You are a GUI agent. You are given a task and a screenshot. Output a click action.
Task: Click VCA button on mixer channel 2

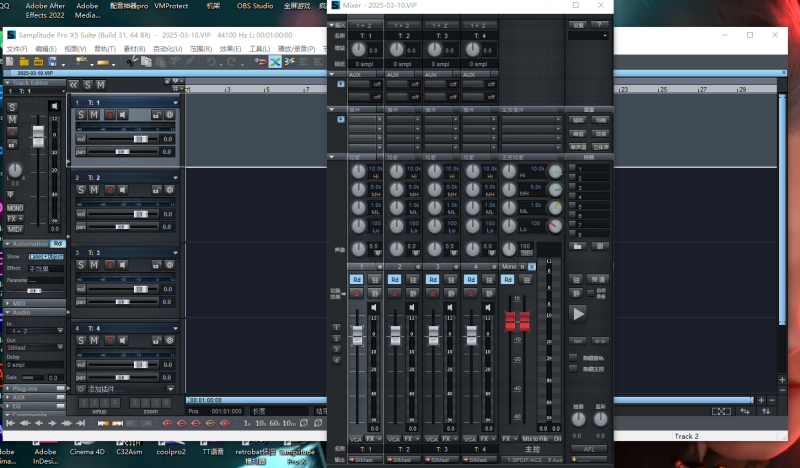(x=393, y=438)
